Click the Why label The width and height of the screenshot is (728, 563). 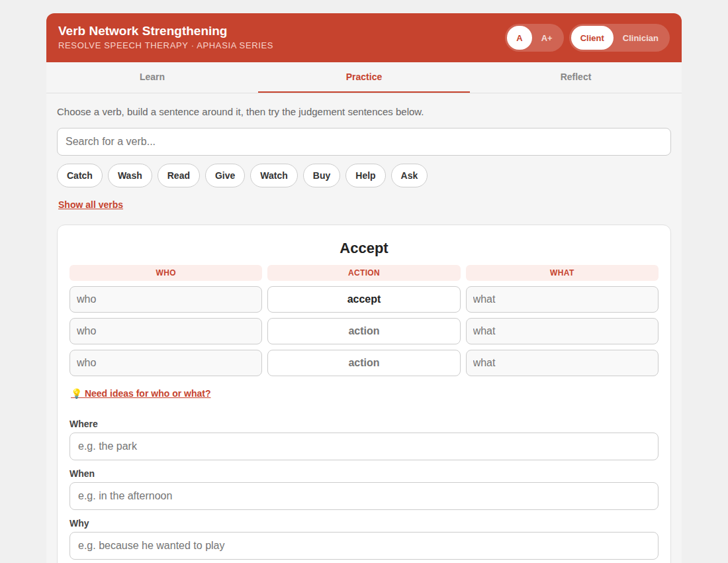(79, 523)
